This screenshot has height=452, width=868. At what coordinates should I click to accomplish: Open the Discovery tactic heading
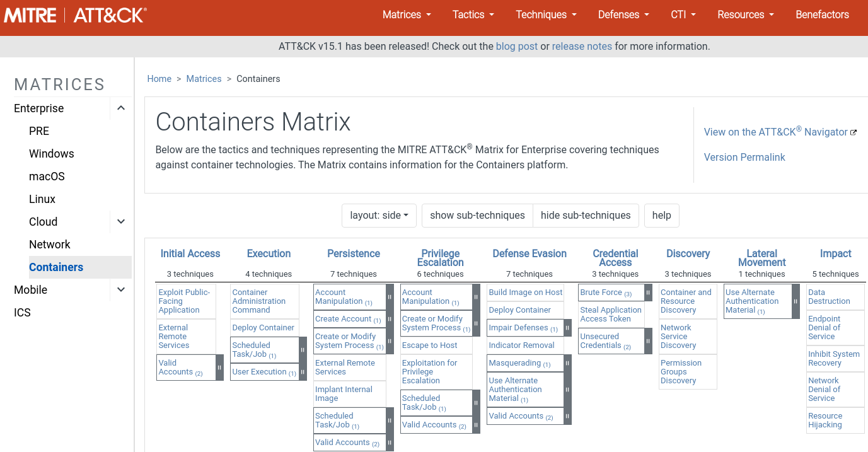coord(688,253)
